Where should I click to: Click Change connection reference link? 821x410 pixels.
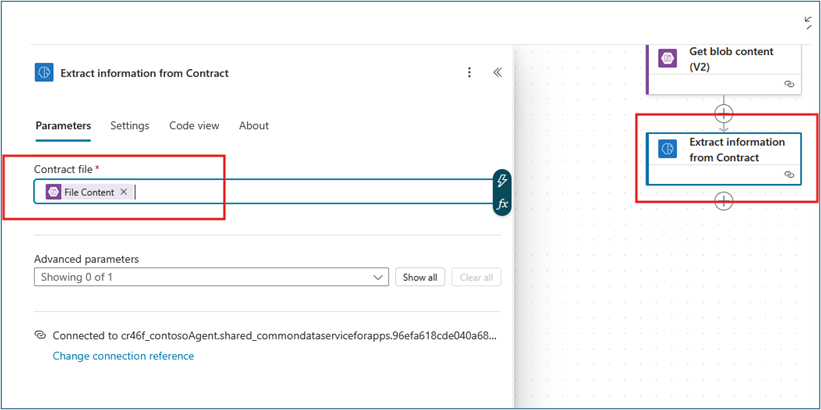coord(123,356)
